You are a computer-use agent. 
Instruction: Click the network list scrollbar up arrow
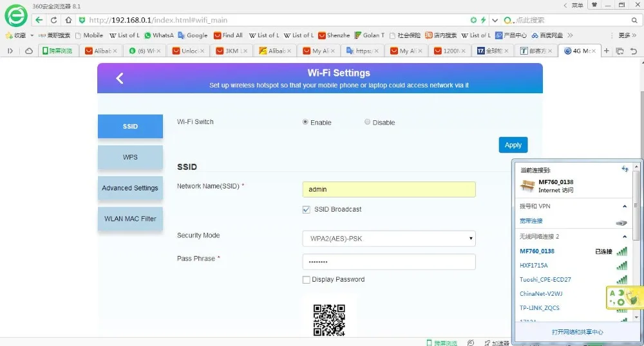(x=636, y=167)
